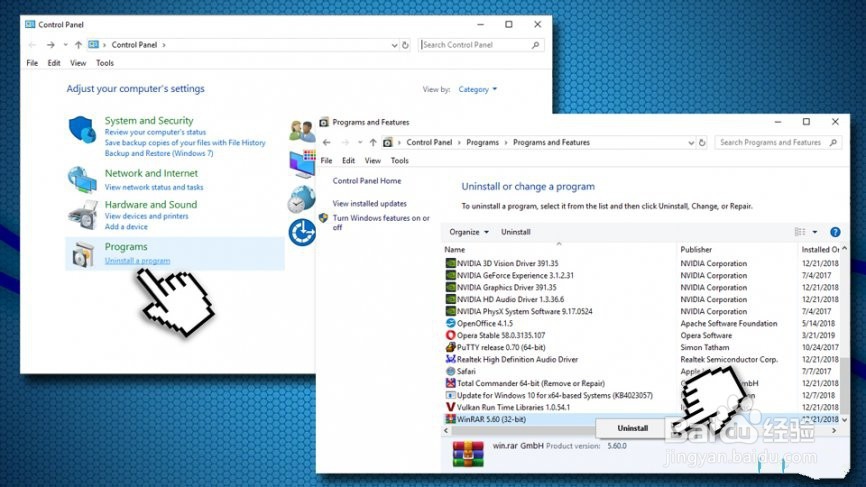Click the Opera Stable program icon
The height and width of the screenshot is (487, 866).
click(451, 335)
